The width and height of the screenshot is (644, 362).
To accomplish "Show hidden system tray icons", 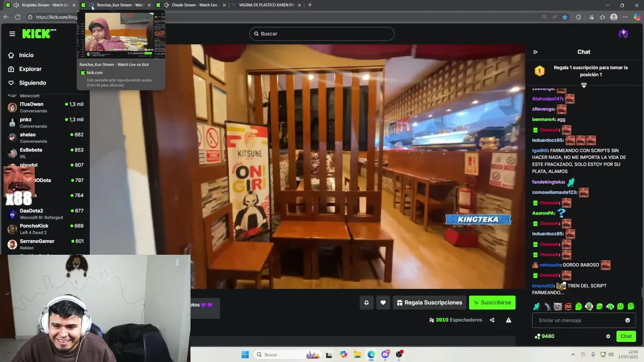I will tap(573, 354).
